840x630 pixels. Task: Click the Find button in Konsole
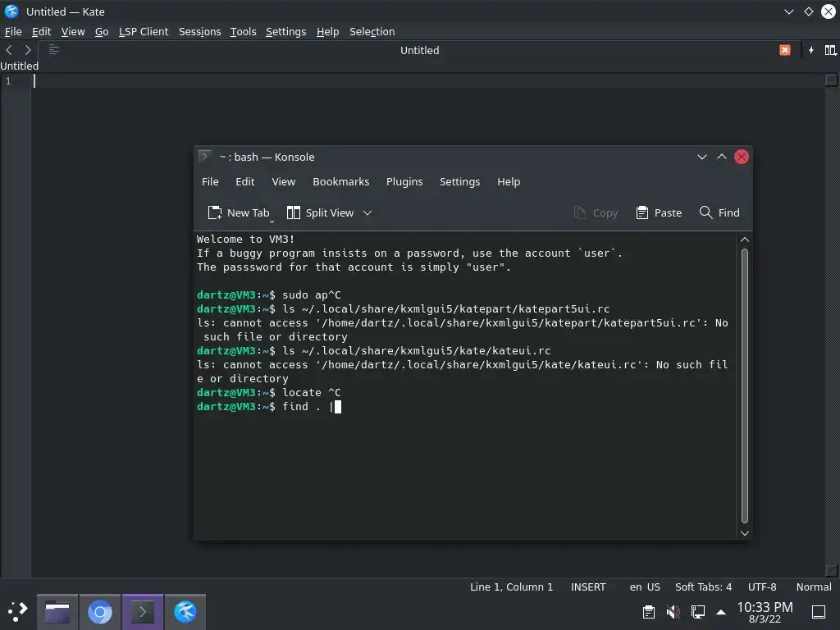(719, 212)
